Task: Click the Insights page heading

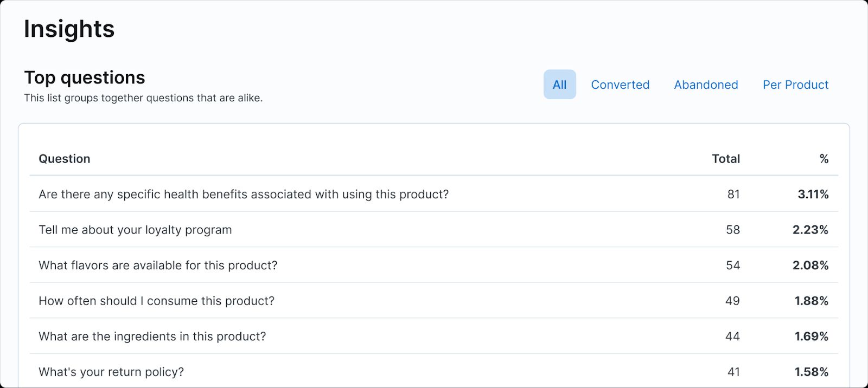Action: (69, 29)
